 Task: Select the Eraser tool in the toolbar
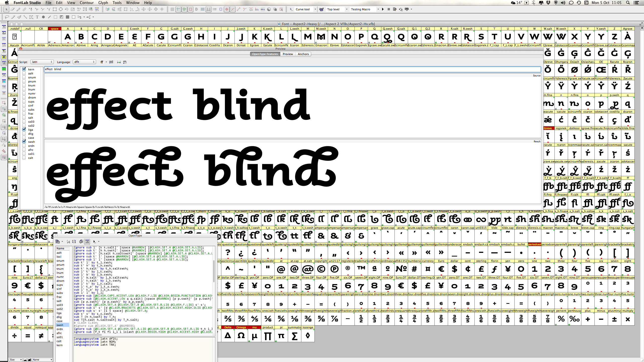[x=13, y=9]
